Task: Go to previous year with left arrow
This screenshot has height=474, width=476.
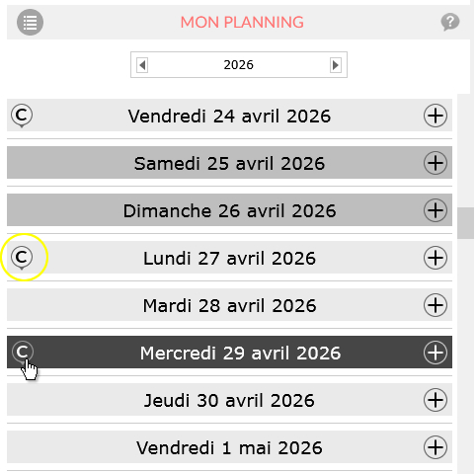Action: [x=142, y=65]
